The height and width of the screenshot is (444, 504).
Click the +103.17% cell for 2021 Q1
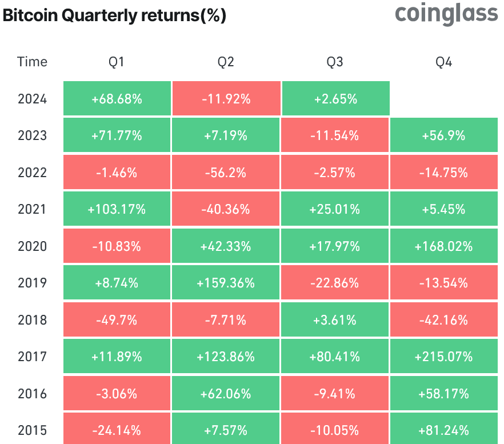pyautogui.click(x=117, y=209)
